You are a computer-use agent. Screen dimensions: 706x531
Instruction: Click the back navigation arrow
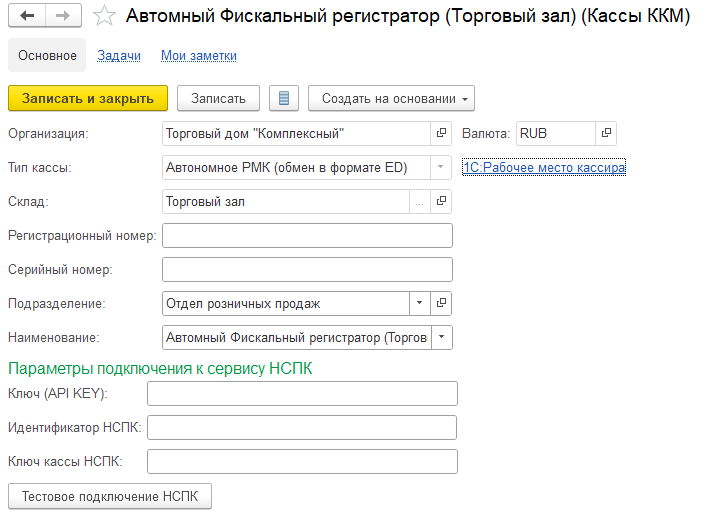[27, 16]
